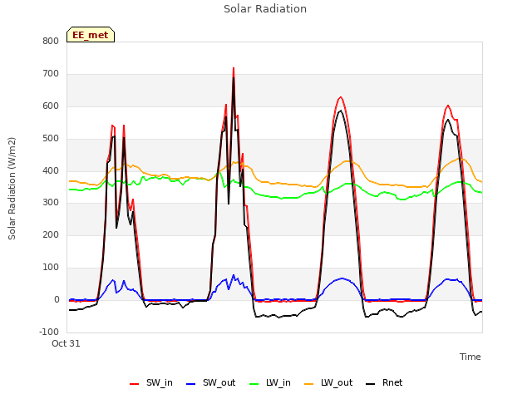Click the Oct 31 x-axis tick label

pos(66,343)
